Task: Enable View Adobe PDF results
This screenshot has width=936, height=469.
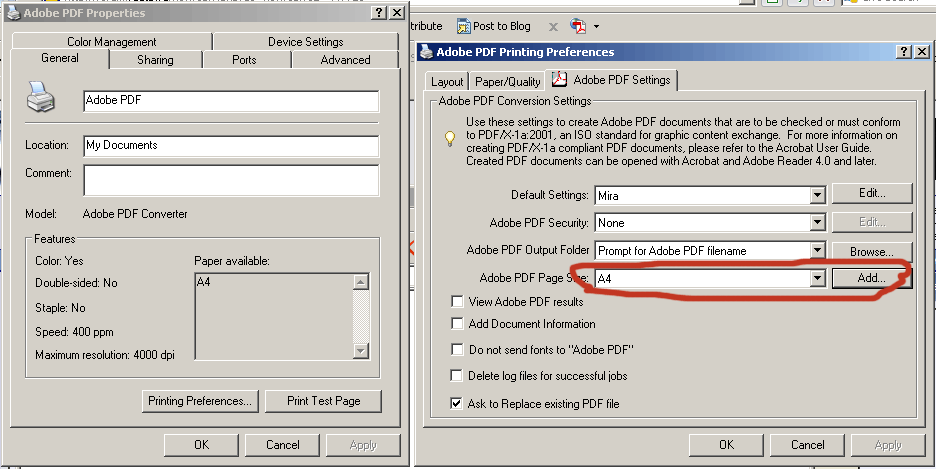Action: (x=457, y=301)
